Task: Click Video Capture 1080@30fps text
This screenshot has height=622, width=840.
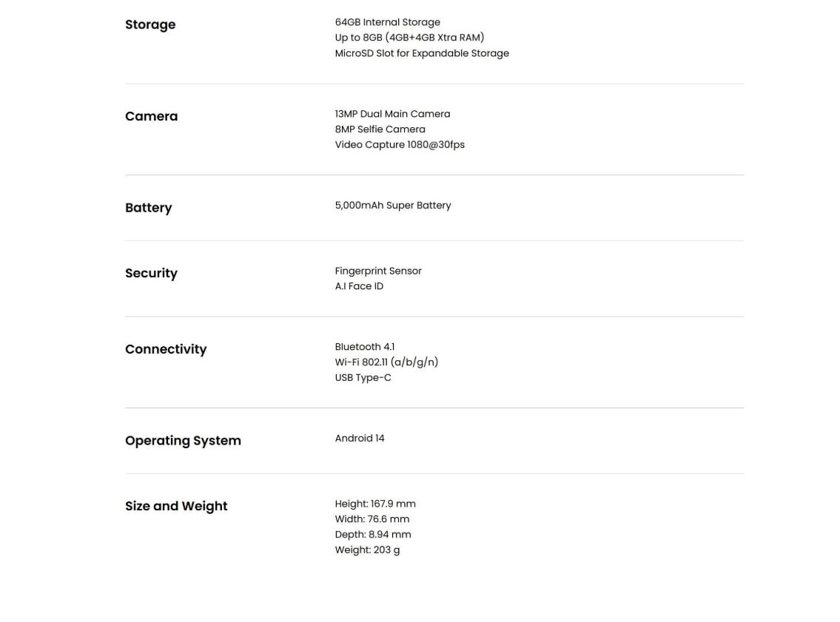Action: tap(400, 145)
